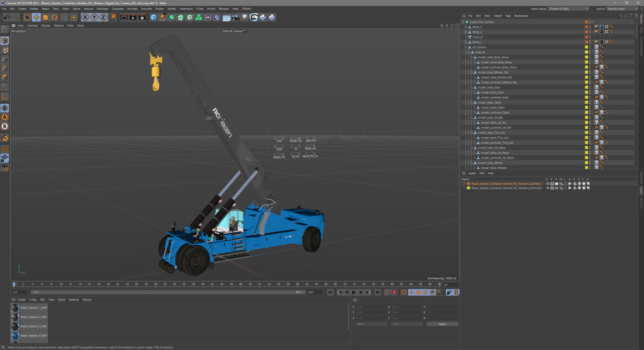
Task: Switch to Texture mode in left palette
Action: [x=5, y=50]
